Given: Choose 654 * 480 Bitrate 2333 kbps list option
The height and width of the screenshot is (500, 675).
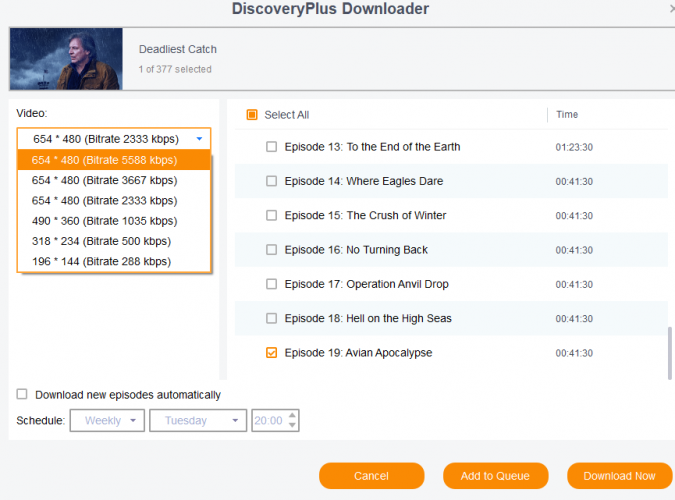Looking at the screenshot, I should [x=114, y=200].
